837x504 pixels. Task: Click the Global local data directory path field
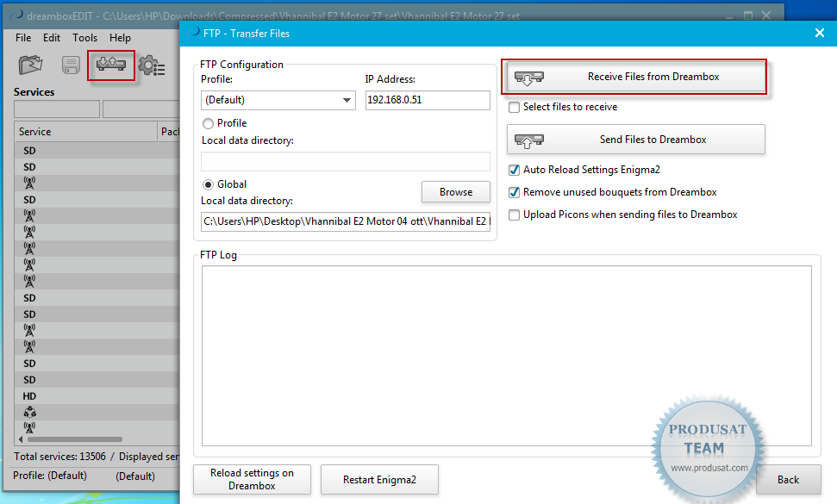point(346,221)
